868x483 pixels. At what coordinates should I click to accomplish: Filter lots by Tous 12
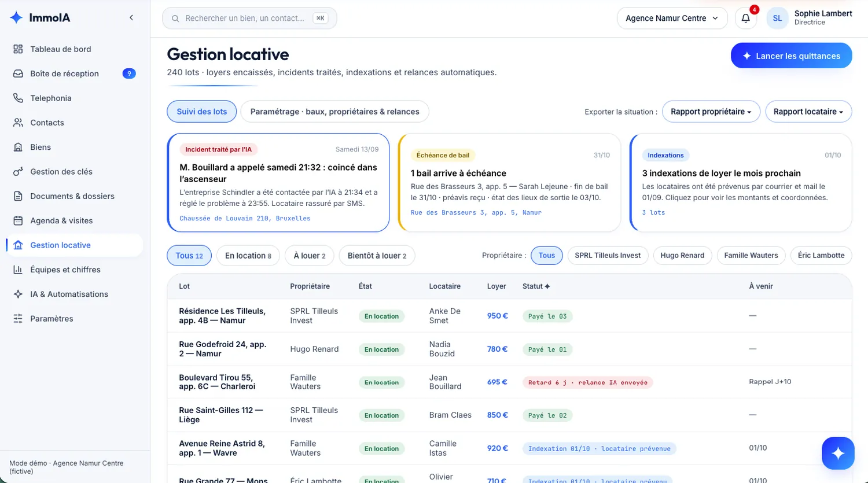click(189, 256)
